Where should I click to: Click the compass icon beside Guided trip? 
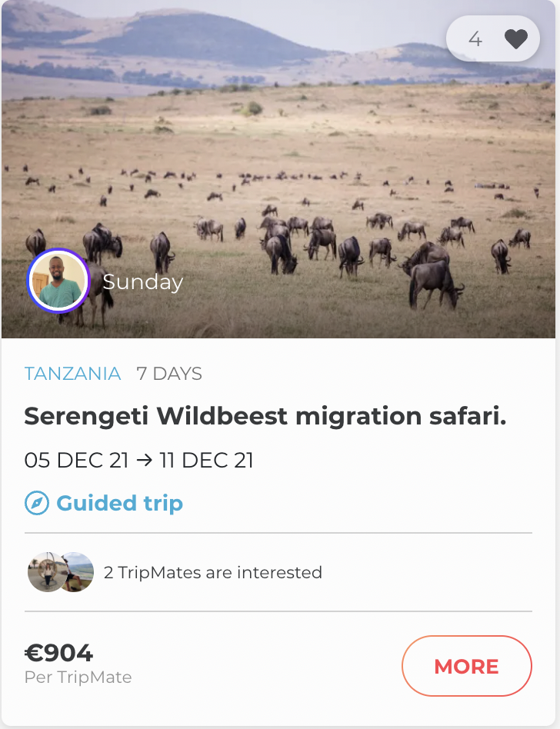pos(37,504)
